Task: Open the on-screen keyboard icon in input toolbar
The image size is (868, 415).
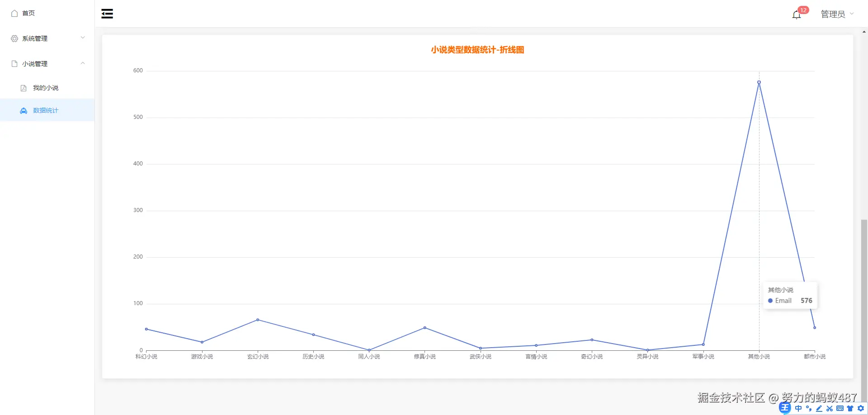Action: 840,408
